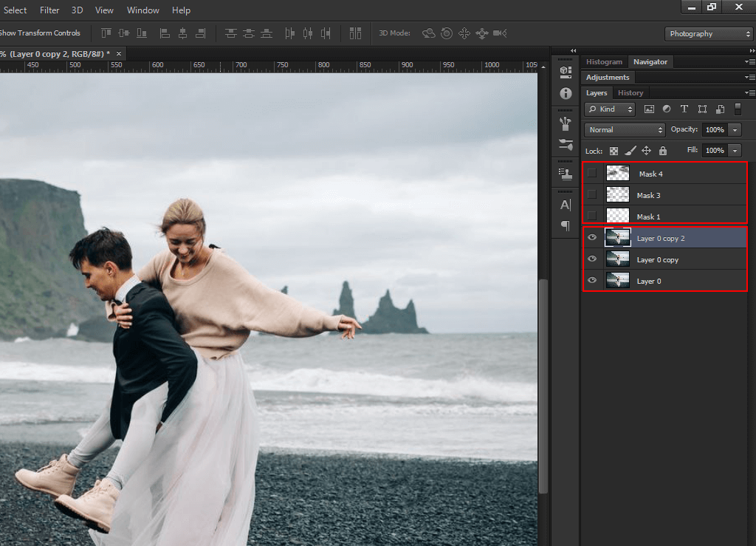Click Align bottom edges icon
756x546 pixels.
(x=142, y=33)
